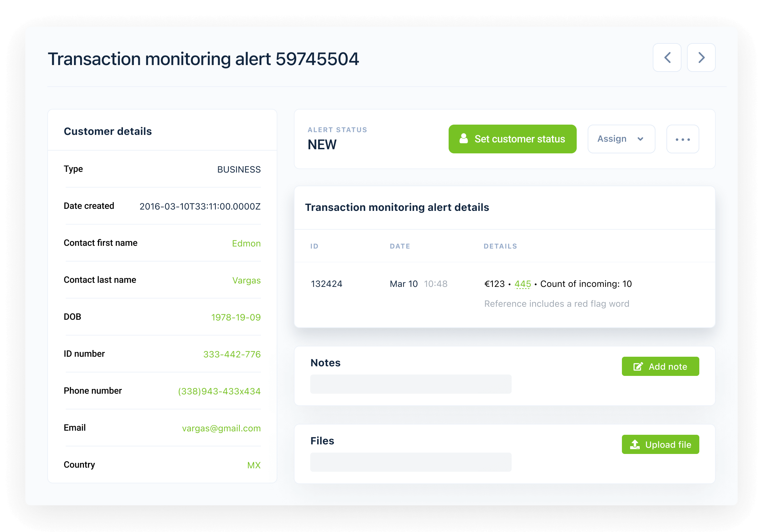Screen dimensions: 763x532
Task: Click the right chevron to view next alert
Action: click(701, 58)
